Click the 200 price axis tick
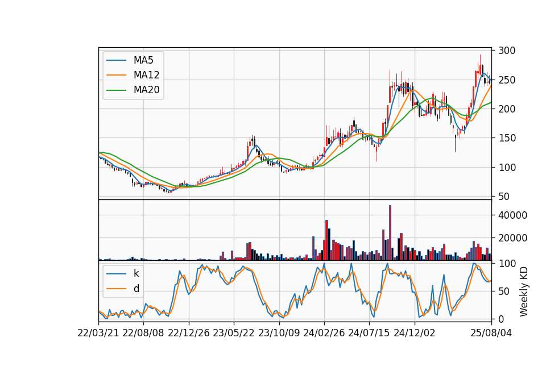This screenshot has height=392, width=546. point(507,109)
